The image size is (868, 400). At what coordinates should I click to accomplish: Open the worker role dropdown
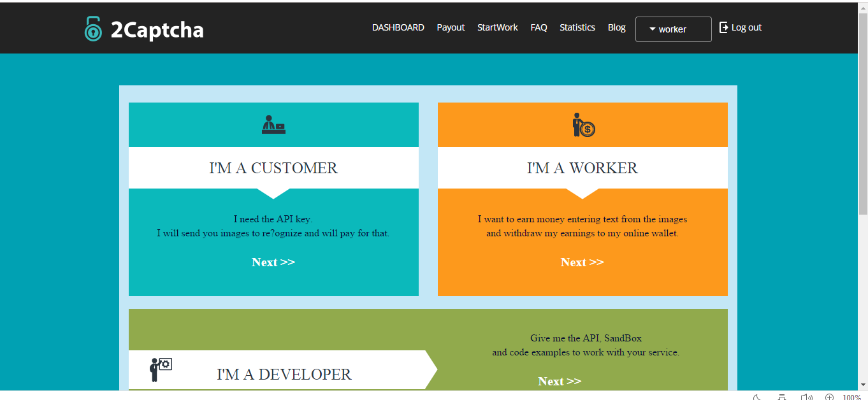tap(673, 29)
